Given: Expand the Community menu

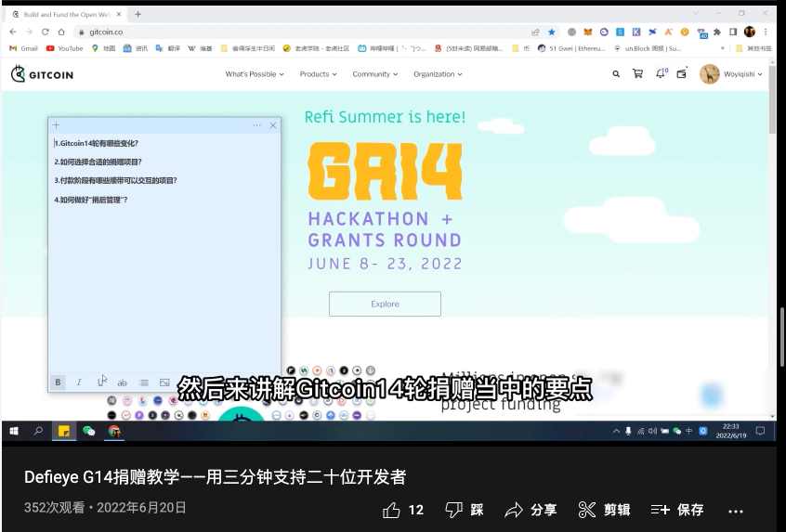Looking at the screenshot, I should pyautogui.click(x=375, y=74).
